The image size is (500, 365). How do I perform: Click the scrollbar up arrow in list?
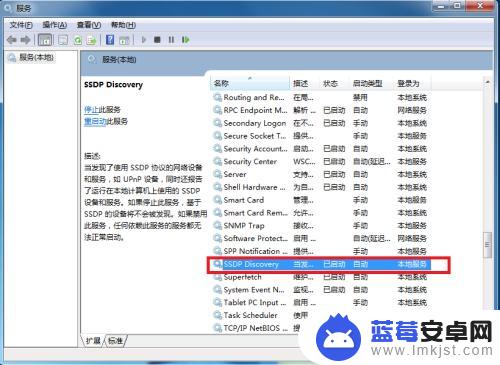tap(487, 81)
